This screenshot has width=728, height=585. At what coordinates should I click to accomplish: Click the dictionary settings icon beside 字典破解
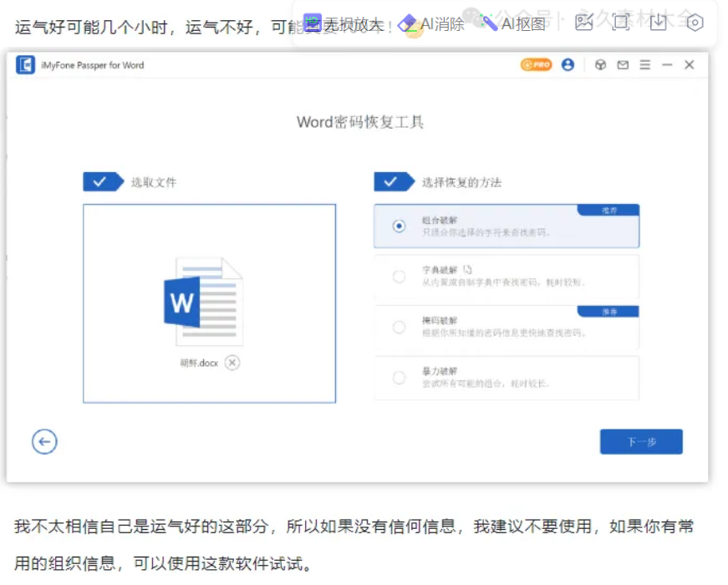(467, 270)
